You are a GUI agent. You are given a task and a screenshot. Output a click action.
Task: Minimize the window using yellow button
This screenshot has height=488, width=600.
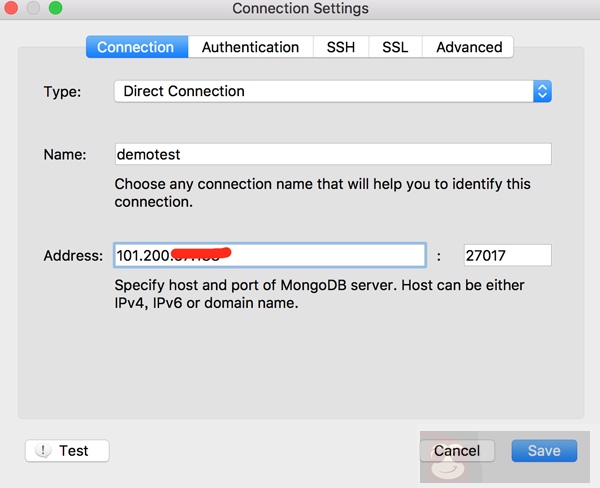(33, 9)
